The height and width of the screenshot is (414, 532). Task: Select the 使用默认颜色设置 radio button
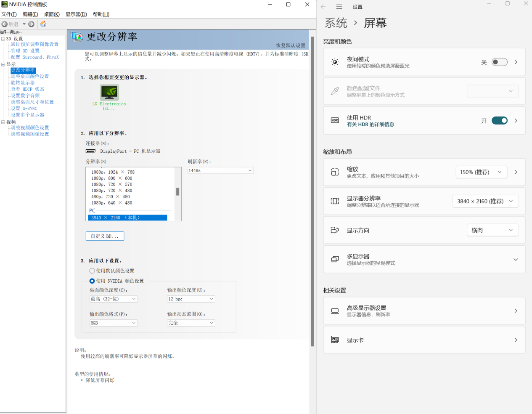coord(92,271)
